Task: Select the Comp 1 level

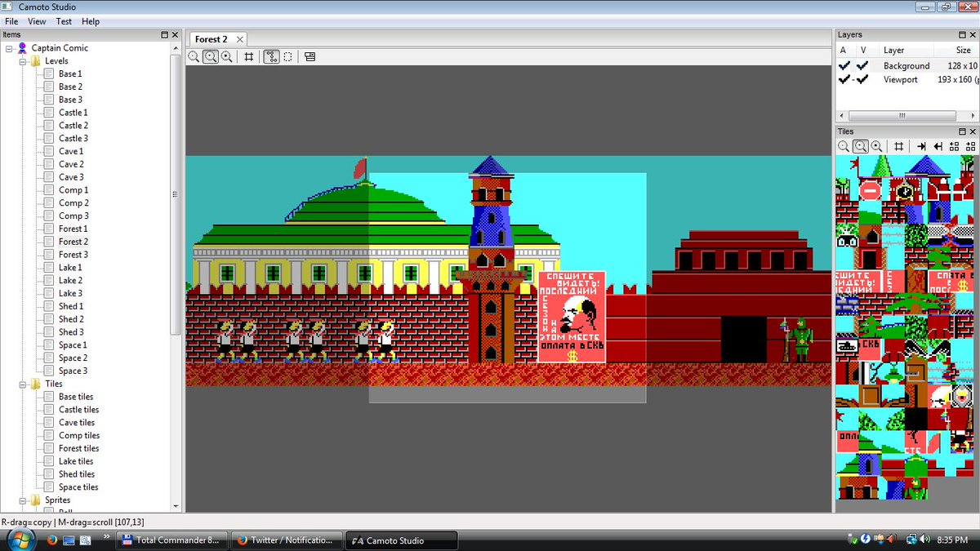Action: coord(73,190)
